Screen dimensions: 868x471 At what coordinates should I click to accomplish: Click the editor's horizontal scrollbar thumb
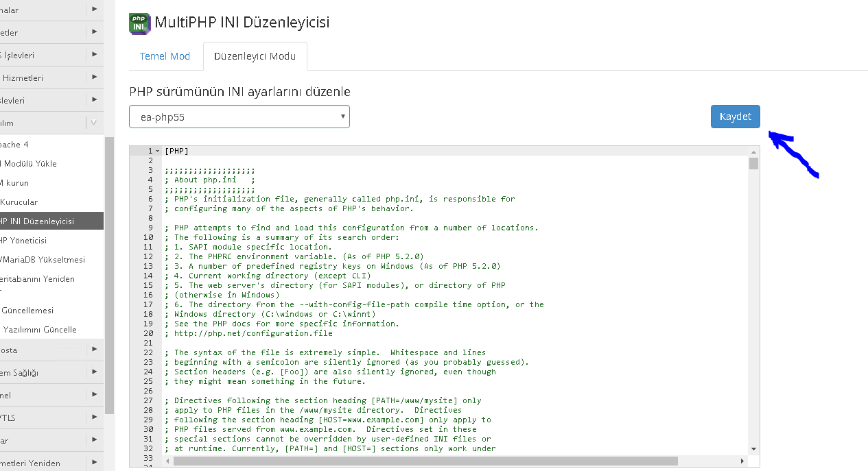click(x=425, y=461)
